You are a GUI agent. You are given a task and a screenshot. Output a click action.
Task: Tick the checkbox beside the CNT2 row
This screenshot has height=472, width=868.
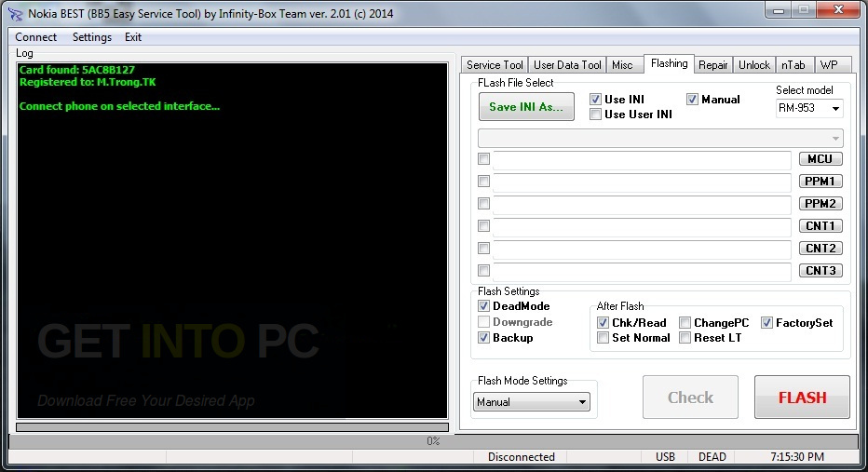(x=483, y=248)
